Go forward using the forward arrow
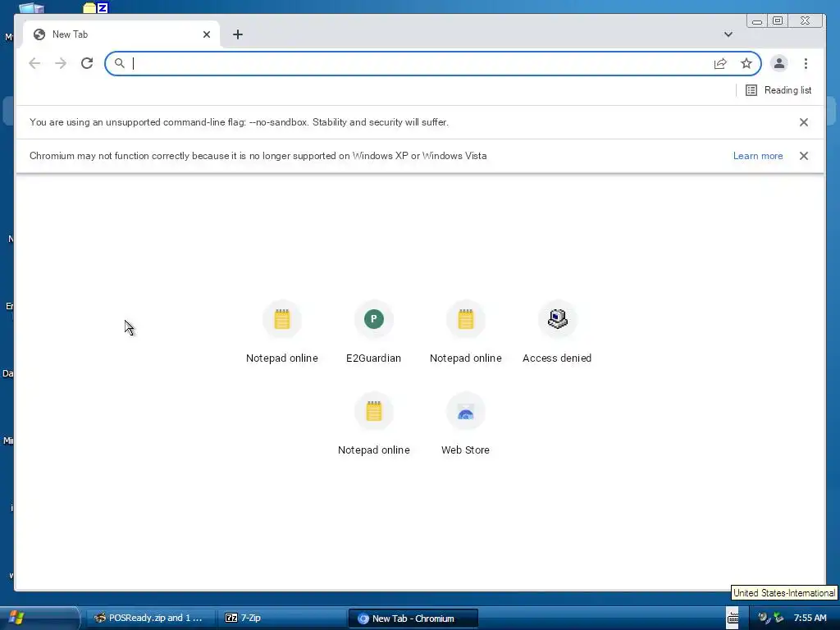Image resolution: width=840 pixels, height=630 pixels. [x=61, y=63]
